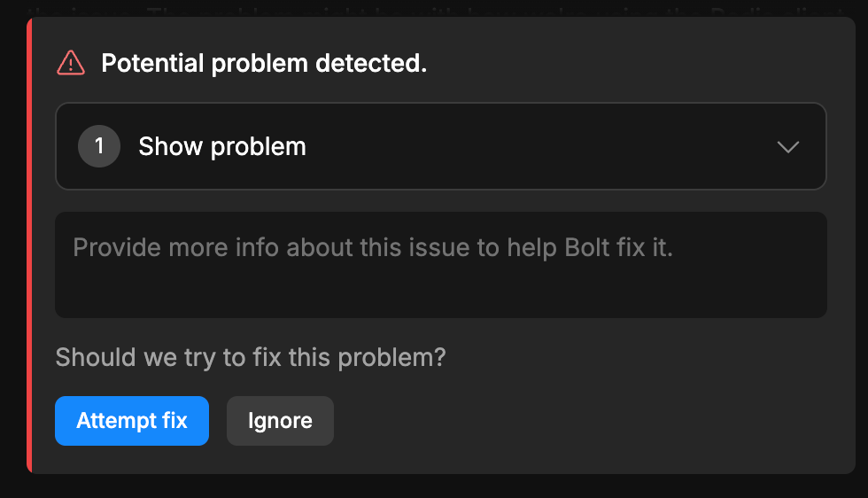This screenshot has width=868, height=498.
Task: Expand the problem using the chevron arrow
Action: (x=787, y=147)
